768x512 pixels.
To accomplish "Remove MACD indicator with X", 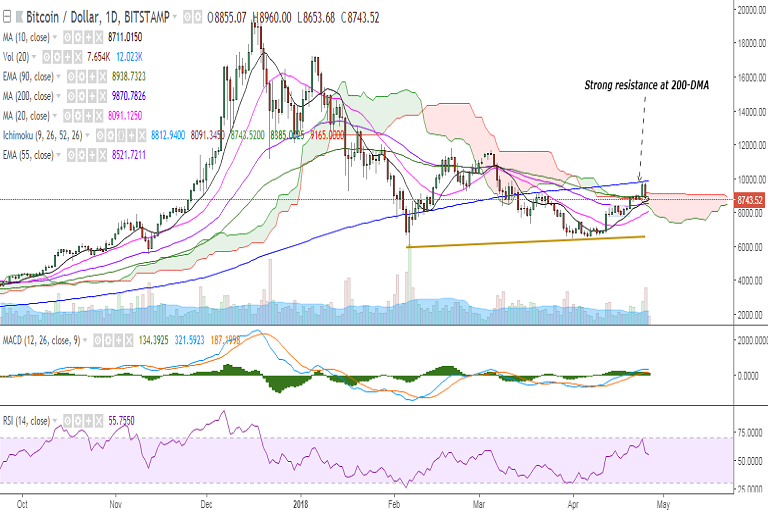I will point(129,340).
